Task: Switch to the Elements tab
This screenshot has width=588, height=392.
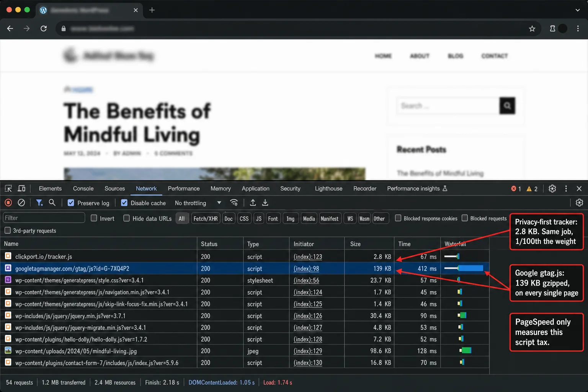Action: [x=50, y=189]
